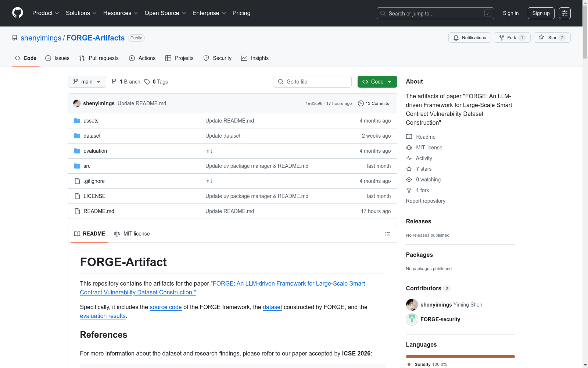Follow the source code link in README

(166, 307)
